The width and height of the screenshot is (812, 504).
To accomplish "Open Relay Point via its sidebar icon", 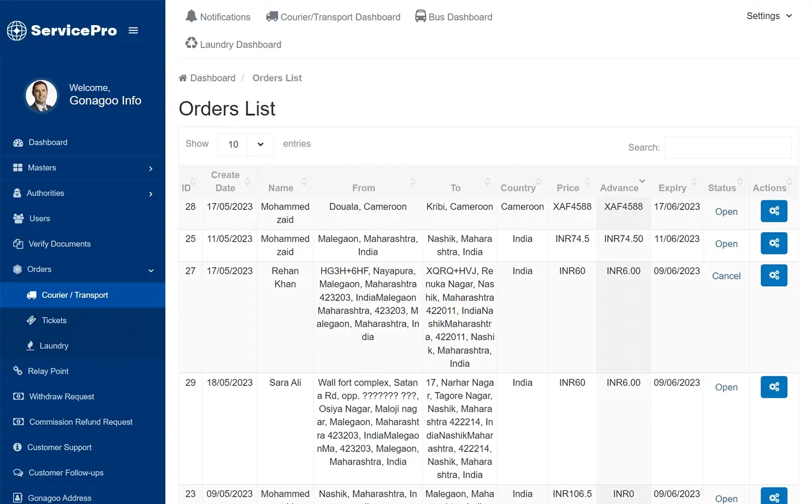I will [18, 371].
